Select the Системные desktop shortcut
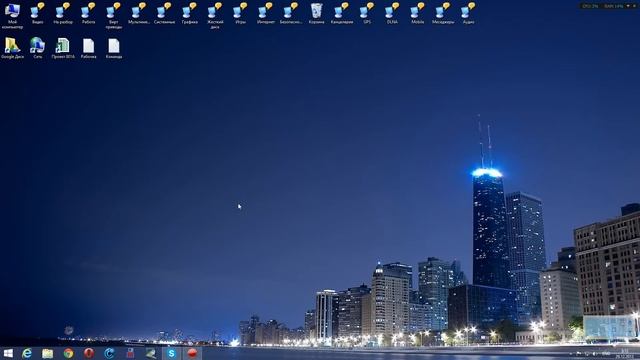Screen dimensions: 640x360 (164, 13)
